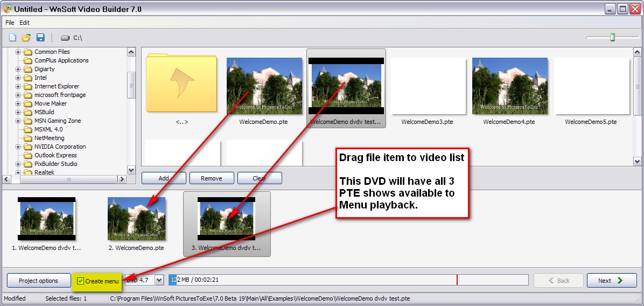Select WelcomeDemo.pte file thumbnail
644x306 pixels.
pyautogui.click(x=264, y=86)
